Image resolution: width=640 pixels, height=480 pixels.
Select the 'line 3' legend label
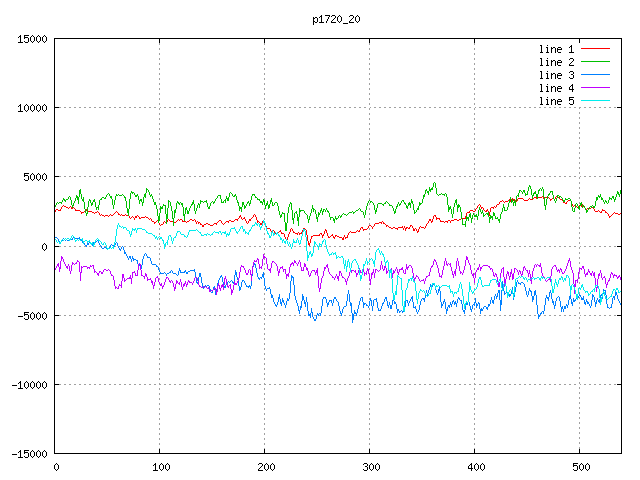pos(556,75)
